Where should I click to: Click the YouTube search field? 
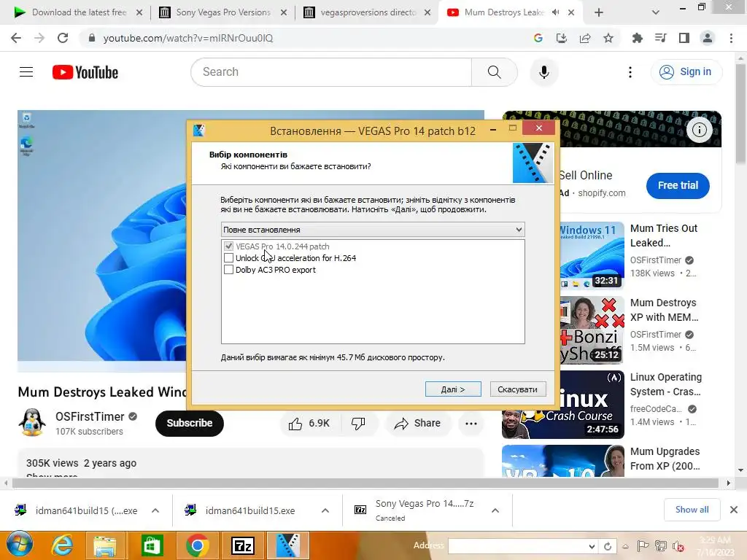331,72
